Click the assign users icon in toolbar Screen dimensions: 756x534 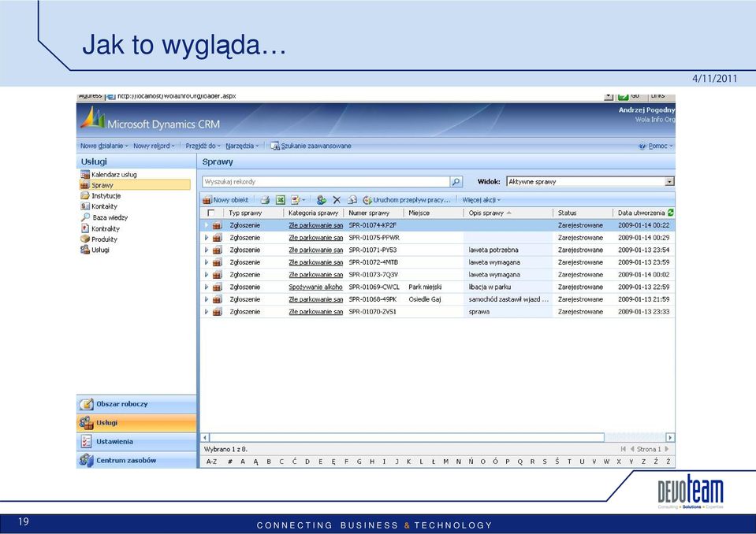[x=322, y=200]
